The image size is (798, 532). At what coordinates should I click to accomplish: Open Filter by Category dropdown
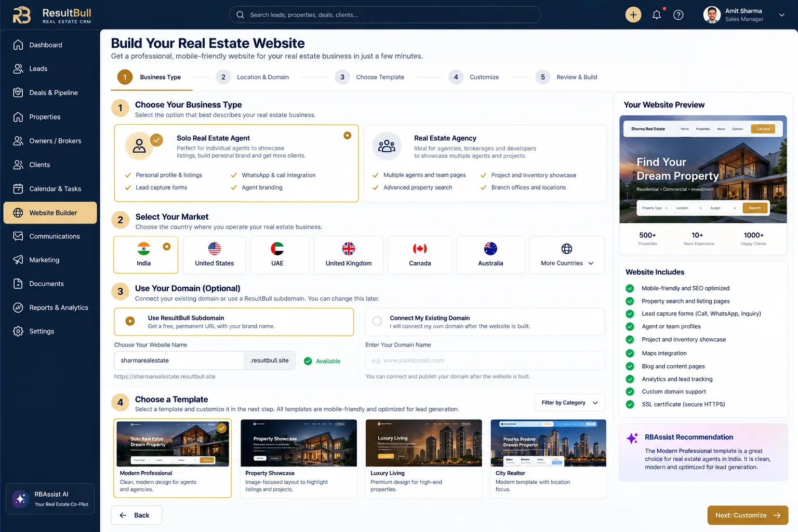[x=569, y=403]
